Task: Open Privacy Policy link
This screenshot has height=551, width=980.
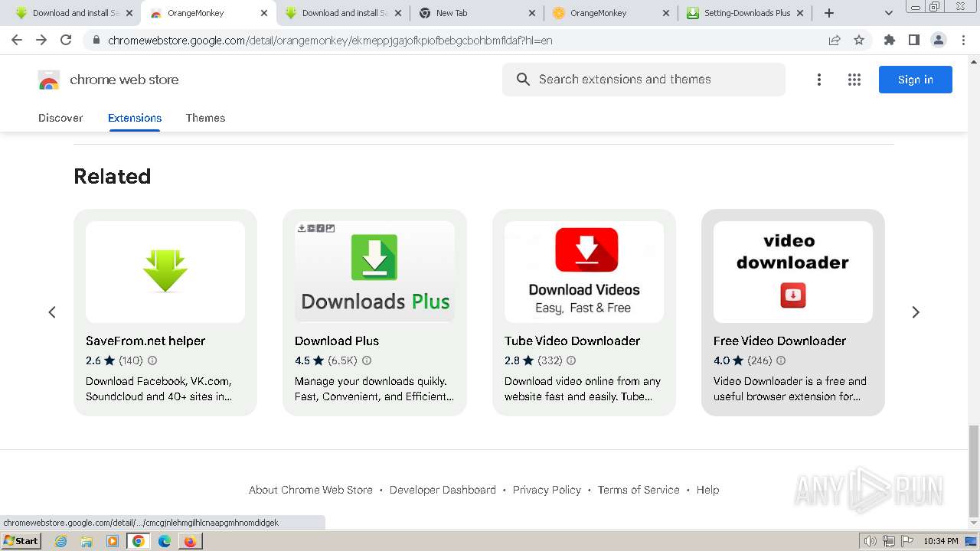Action: [547, 490]
